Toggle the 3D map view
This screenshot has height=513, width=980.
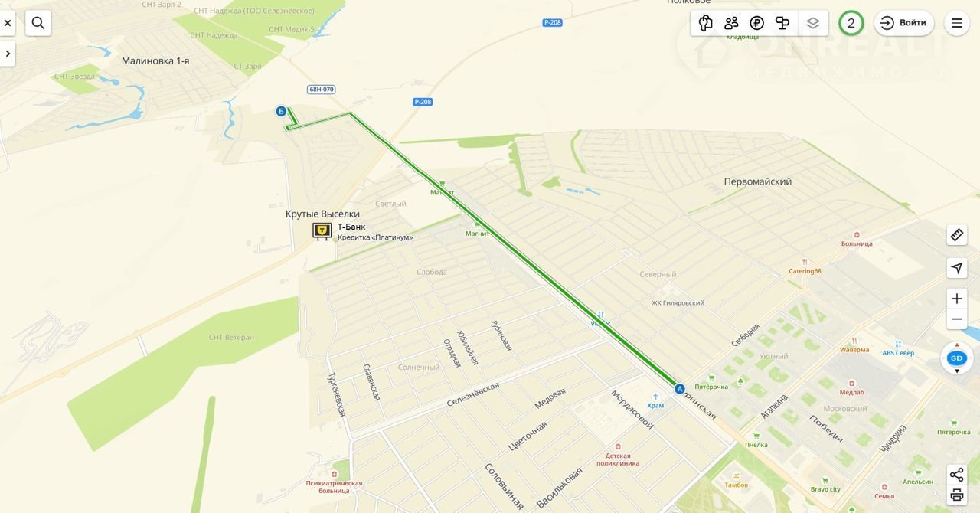click(957, 358)
